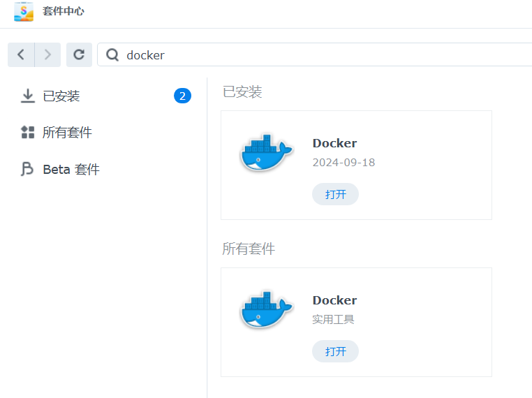
Task: Click the Beta icon in the sidebar
Action: (x=27, y=169)
